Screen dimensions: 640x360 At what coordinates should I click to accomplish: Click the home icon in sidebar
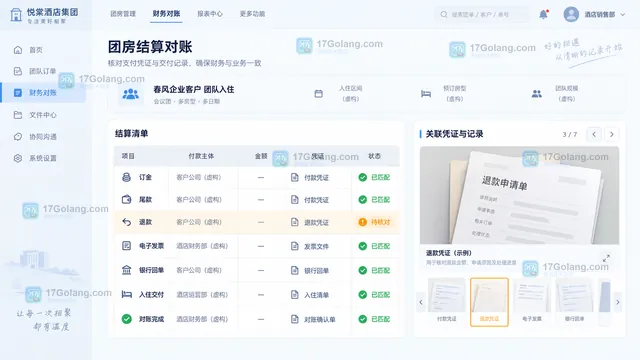(18, 50)
